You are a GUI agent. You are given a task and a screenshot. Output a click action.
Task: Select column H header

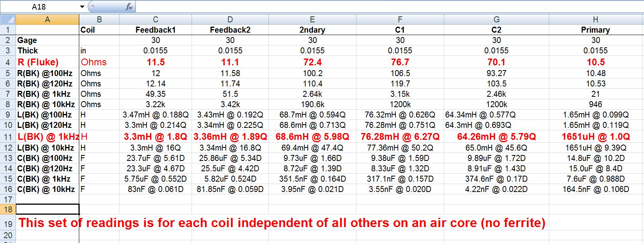(595, 19)
